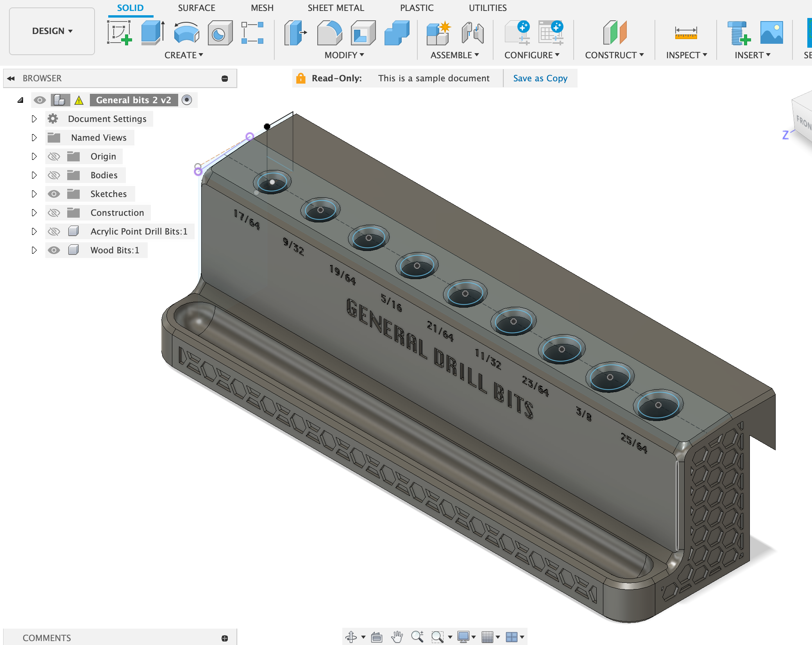Pick the Shell tool icon
This screenshot has width=812, height=645.
(x=363, y=33)
